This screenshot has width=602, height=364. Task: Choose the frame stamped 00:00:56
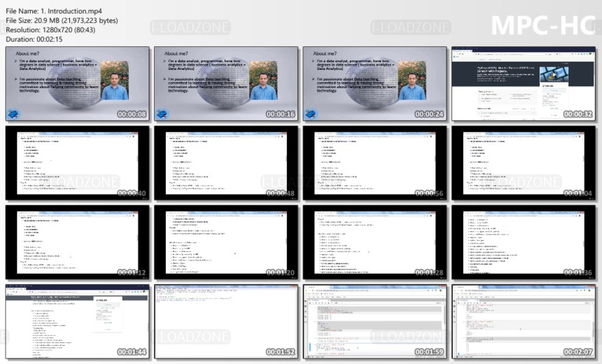point(374,163)
